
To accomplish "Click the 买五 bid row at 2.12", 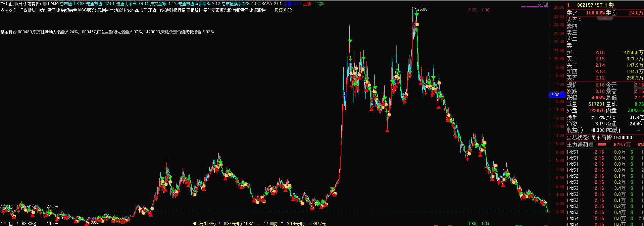I will point(605,78).
